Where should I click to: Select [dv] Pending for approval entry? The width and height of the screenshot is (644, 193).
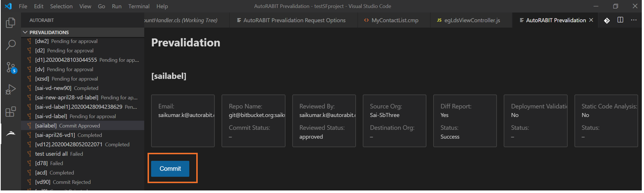(83, 69)
